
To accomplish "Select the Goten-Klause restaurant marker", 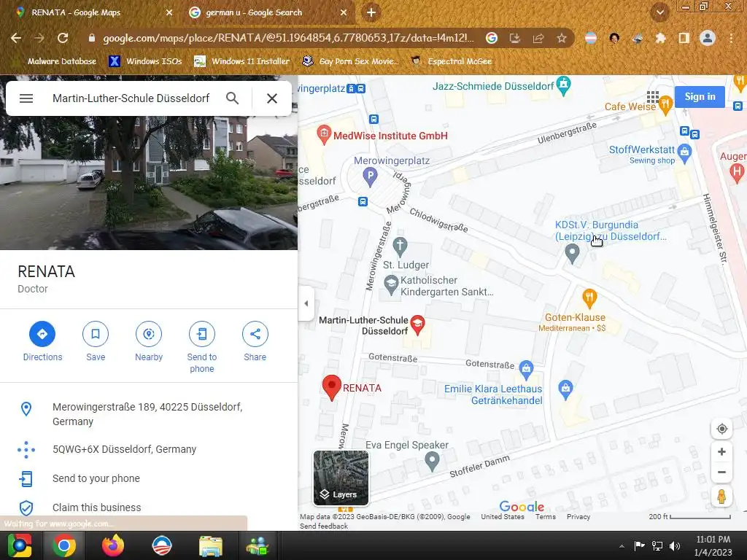I will [x=589, y=298].
